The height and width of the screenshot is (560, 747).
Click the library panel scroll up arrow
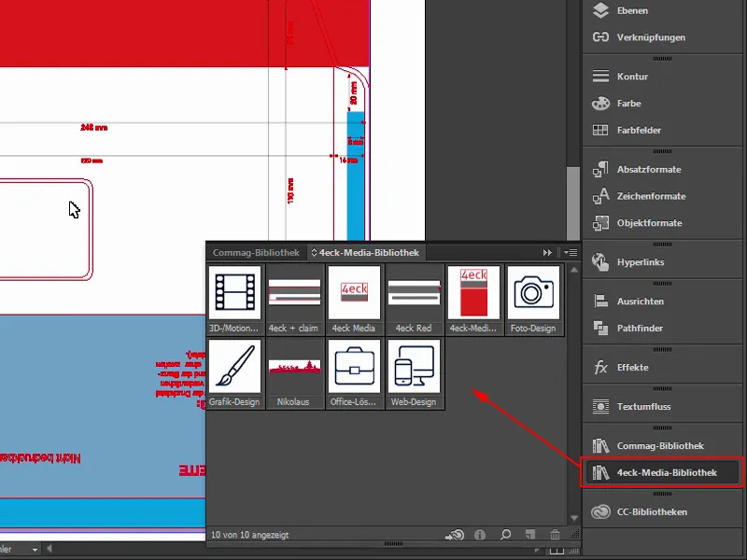pyautogui.click(x=574, y=270)
